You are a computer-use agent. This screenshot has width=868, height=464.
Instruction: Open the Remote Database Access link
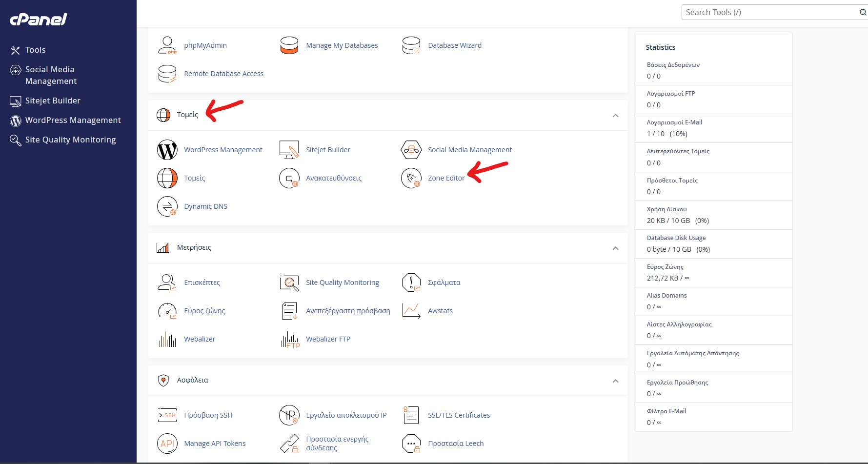[223, 74]
